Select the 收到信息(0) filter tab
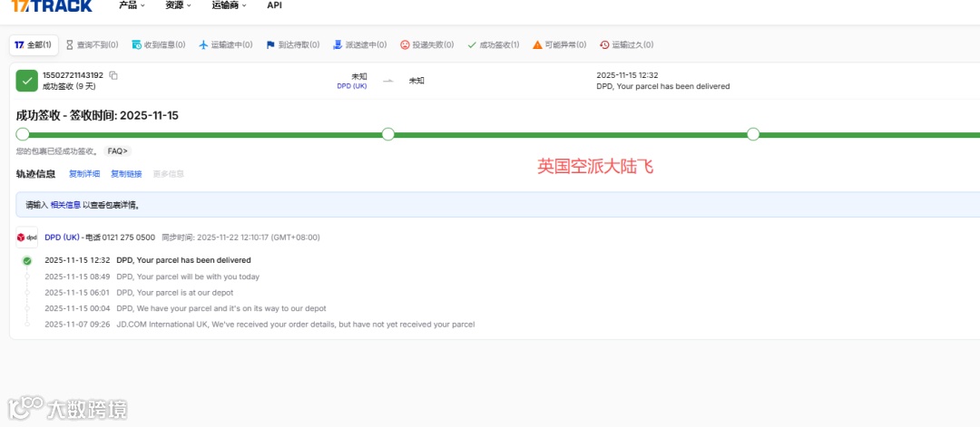980x427 pixels. click(158, 45)
